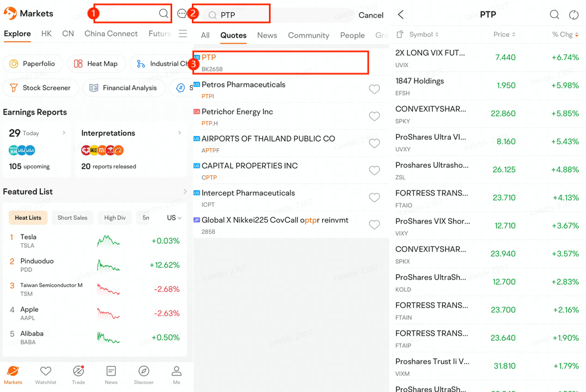Select the Short Sales filter chip
Screen dimensions: 586x392
tap(72, 218)
